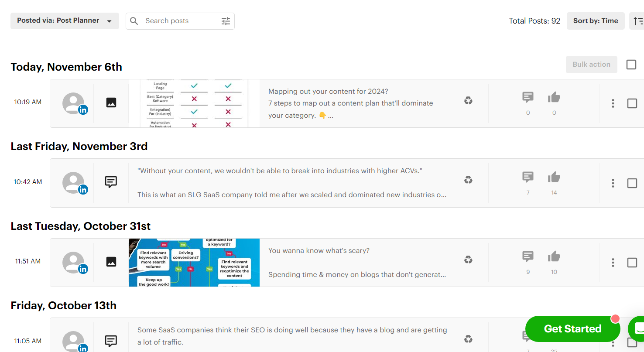Click the 11:05 AM timestamp
The width and height of the screenshot is (644, 352).
(x=28, y=341)
